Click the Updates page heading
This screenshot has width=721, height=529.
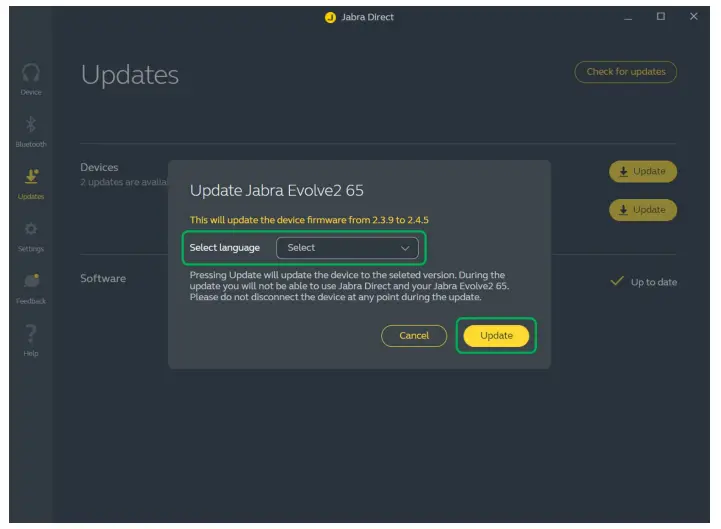[130, 75]
